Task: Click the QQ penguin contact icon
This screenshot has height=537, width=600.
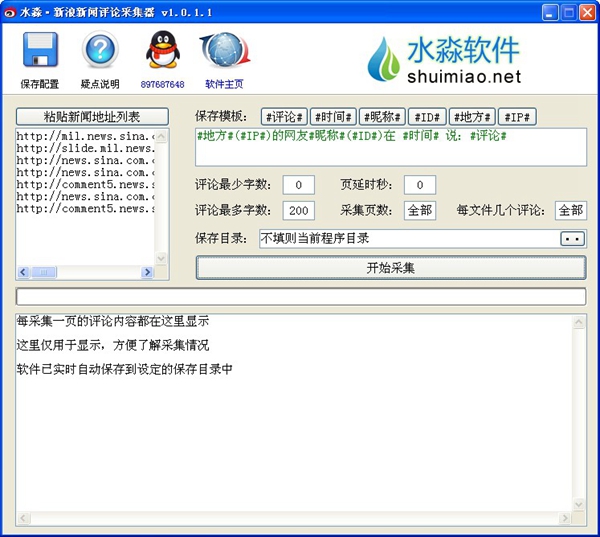Action: click(x=163, y=50)
